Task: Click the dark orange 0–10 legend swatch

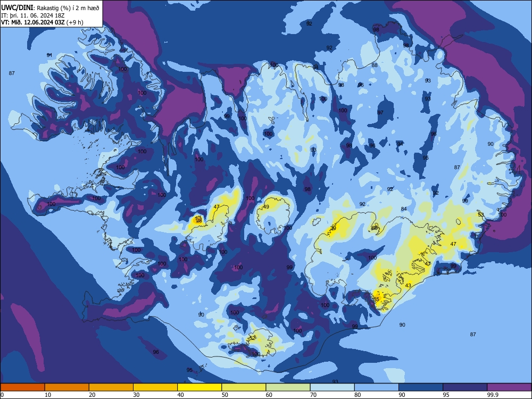Action: click(x=22, y=387)
